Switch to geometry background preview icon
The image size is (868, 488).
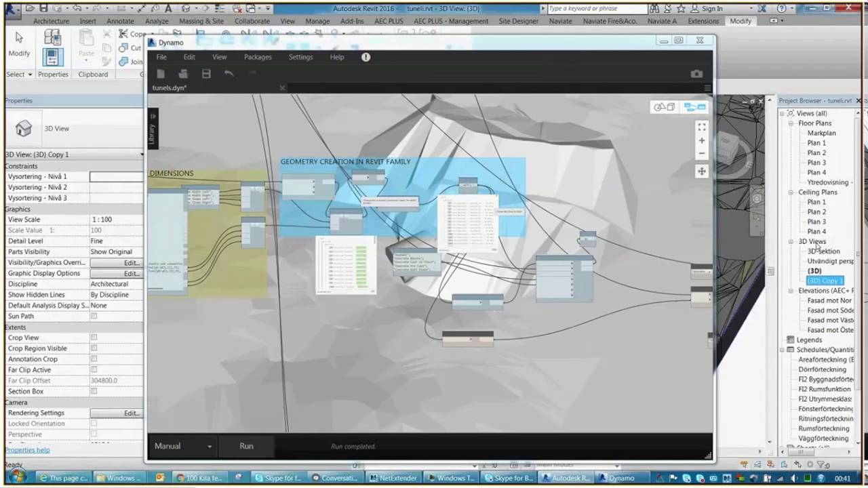click(x=664, y=107)
